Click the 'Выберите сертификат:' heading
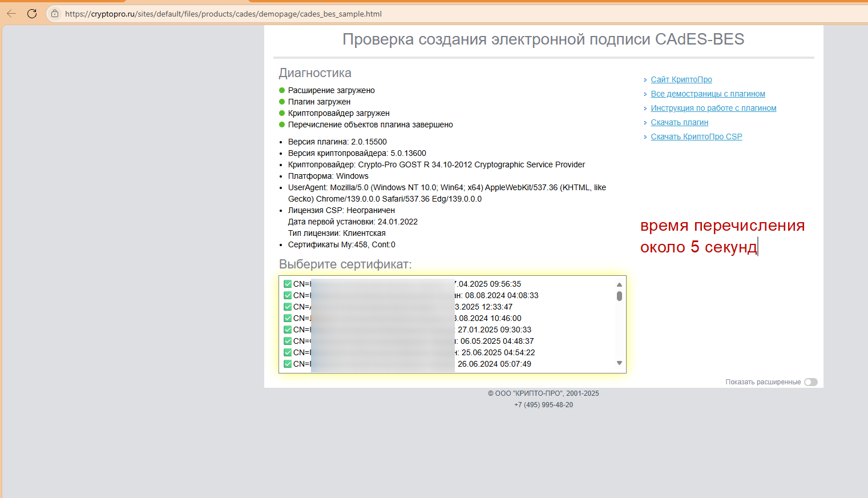The image size is (868, 498). (345, 264)
